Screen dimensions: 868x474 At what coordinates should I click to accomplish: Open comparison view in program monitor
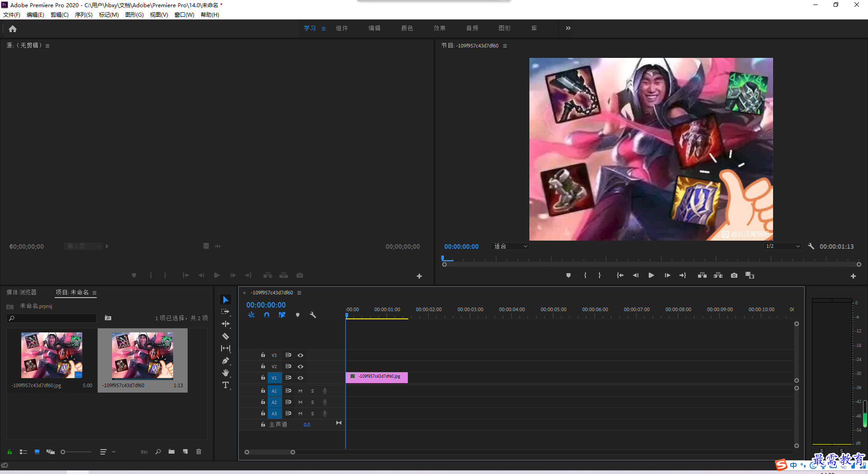tap(750, 275)
